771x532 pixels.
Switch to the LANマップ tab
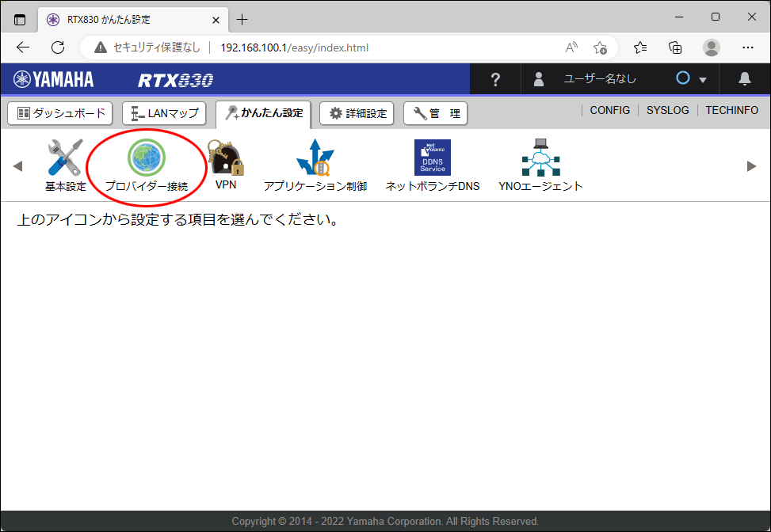point(164,113)
